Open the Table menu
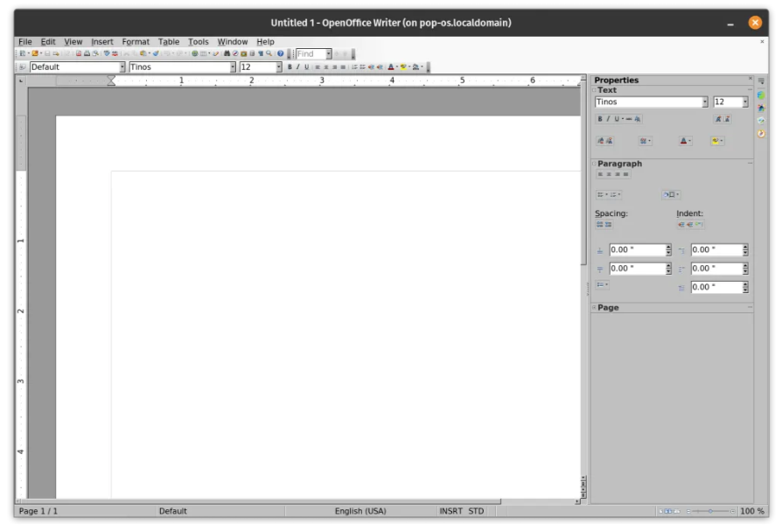 [x=169, y=42]
